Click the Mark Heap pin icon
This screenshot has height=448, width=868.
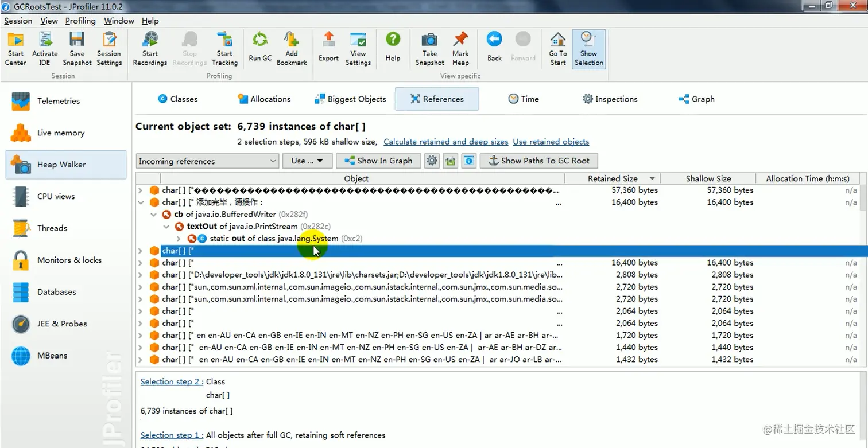460,48
